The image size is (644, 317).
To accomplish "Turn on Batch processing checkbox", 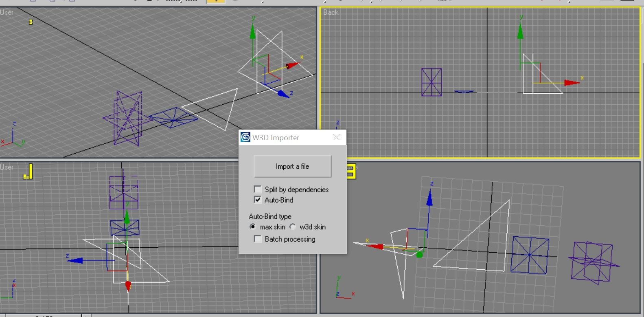I will pyautogui.click(x=258, y=239).
